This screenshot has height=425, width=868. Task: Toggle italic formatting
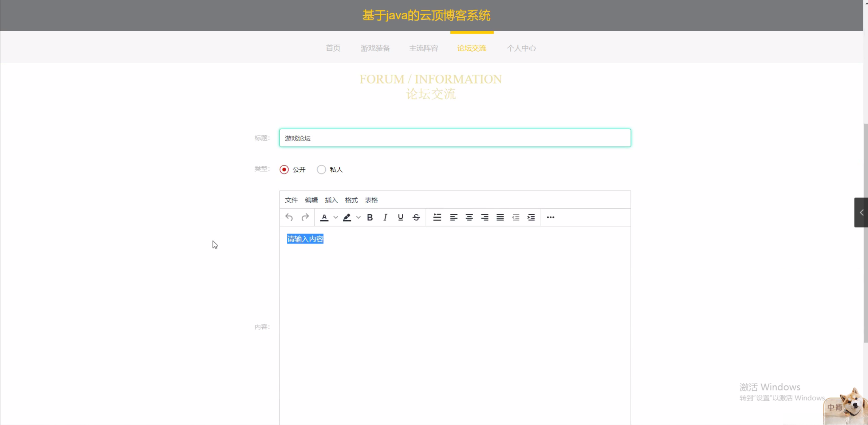pos(385,217)
